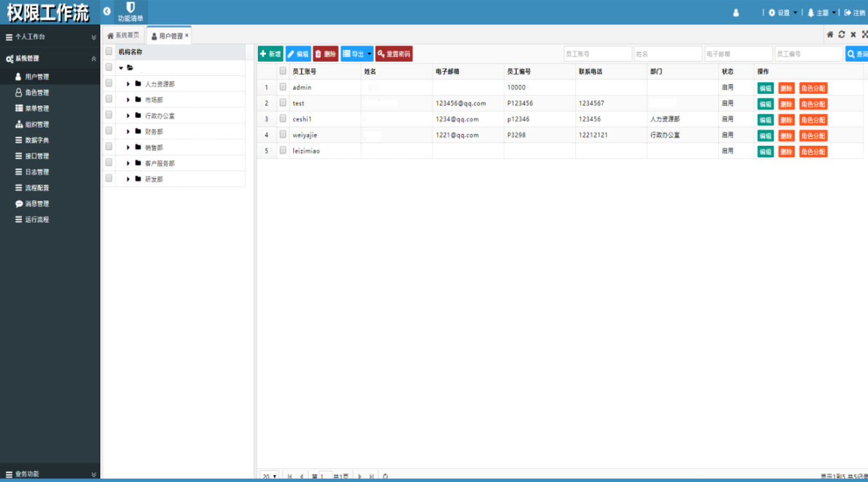Viewport: 868px width, 482px height.
Task: Expand the 业务功能 sidebar section
Action: [50, 474]
